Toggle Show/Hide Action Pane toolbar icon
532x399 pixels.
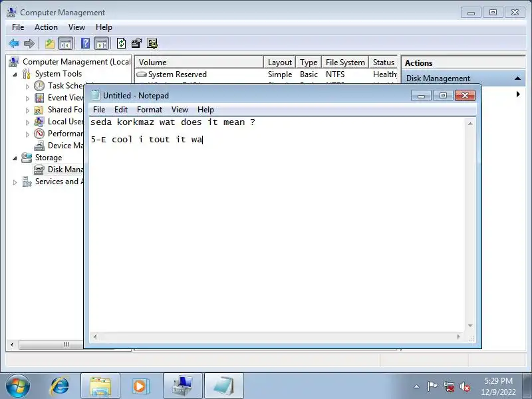tap(102, 43)
